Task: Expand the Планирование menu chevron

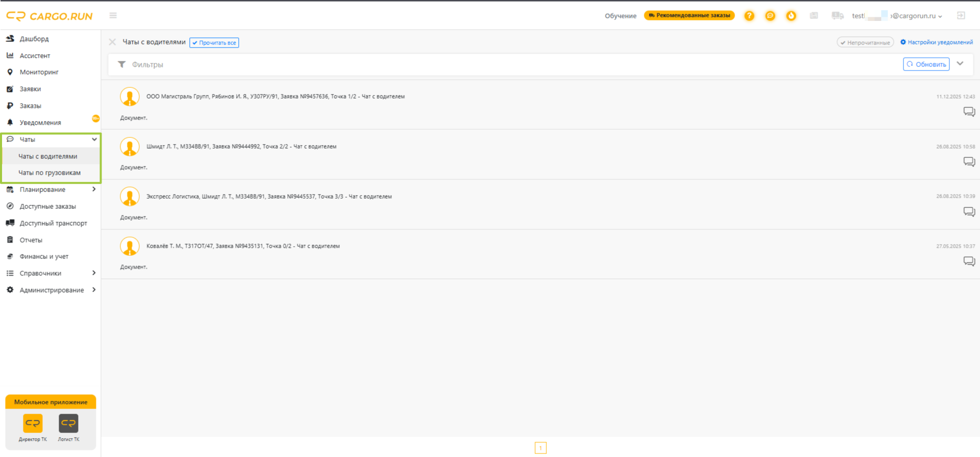Action: [x=94, y=189]
